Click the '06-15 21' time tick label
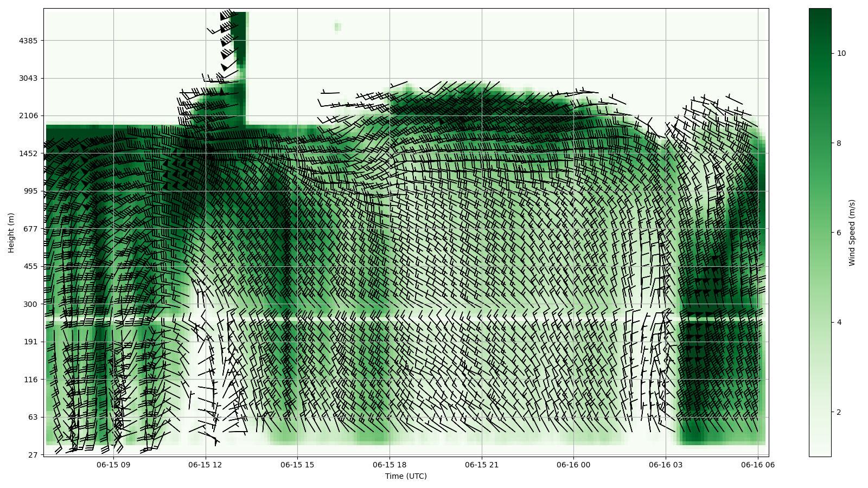This screenshot has height=488, width=868. click(x=482, y=465)
